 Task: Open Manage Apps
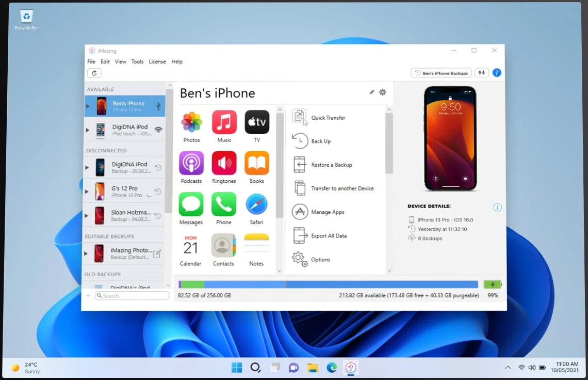coord(318,212)
